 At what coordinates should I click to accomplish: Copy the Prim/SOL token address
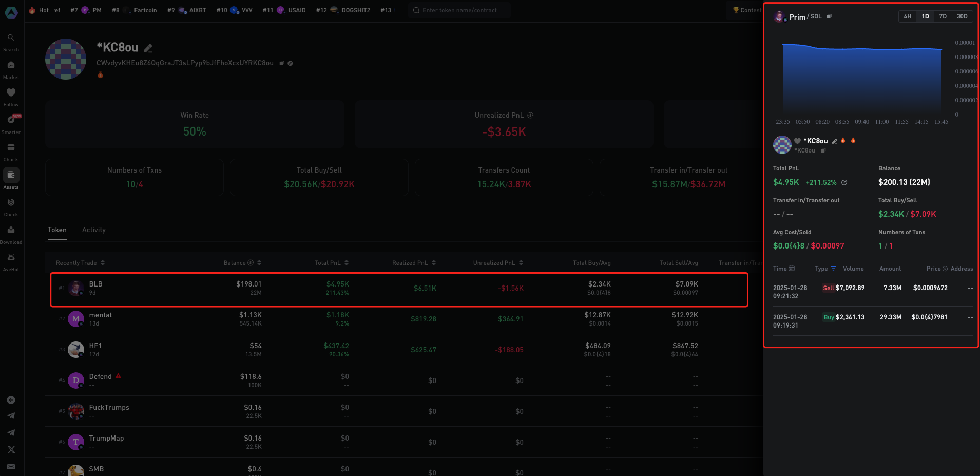pos(829,16)
